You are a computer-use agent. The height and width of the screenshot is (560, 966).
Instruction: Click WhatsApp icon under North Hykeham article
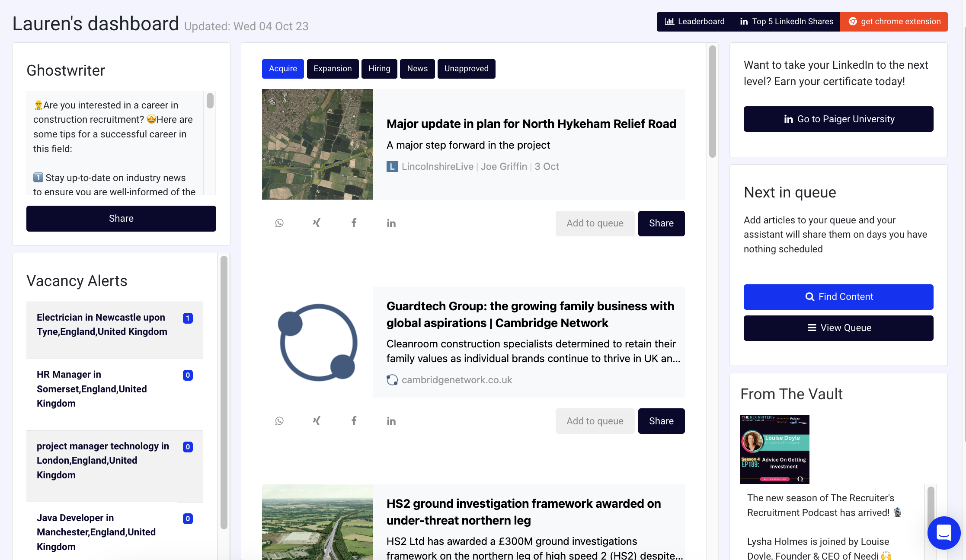(x=279, y=223)
